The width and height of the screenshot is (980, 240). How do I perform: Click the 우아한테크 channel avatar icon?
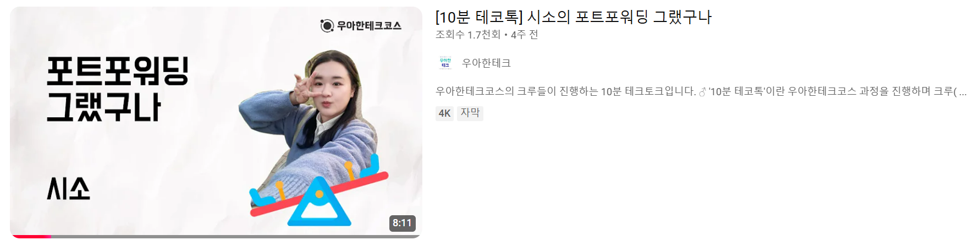(445, 63)
